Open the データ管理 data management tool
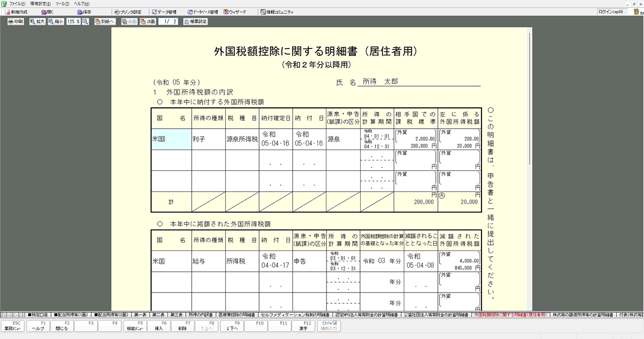The image size is (644, 339). point(164,12)
